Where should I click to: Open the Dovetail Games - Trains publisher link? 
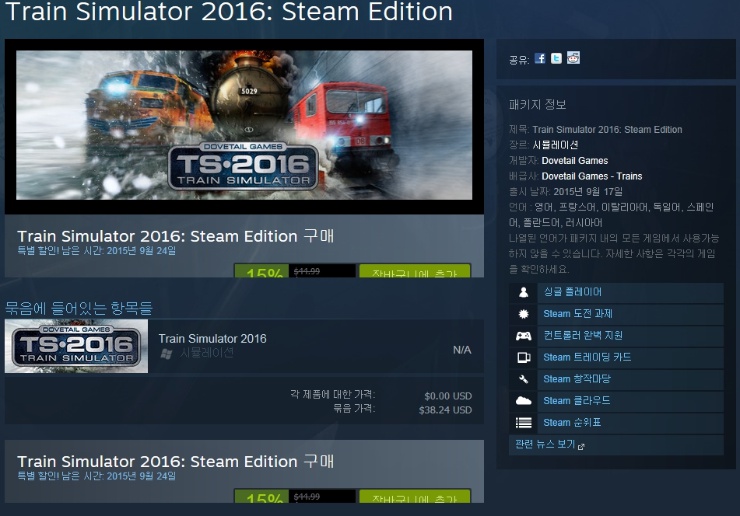coord(592,176)
